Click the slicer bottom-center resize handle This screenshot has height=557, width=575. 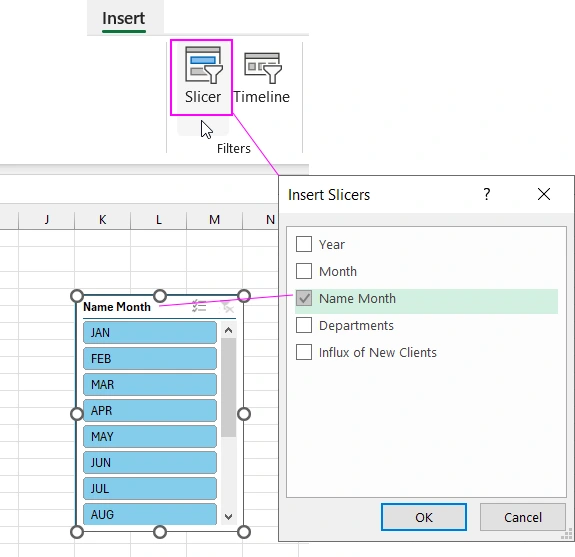click(160, 532)
